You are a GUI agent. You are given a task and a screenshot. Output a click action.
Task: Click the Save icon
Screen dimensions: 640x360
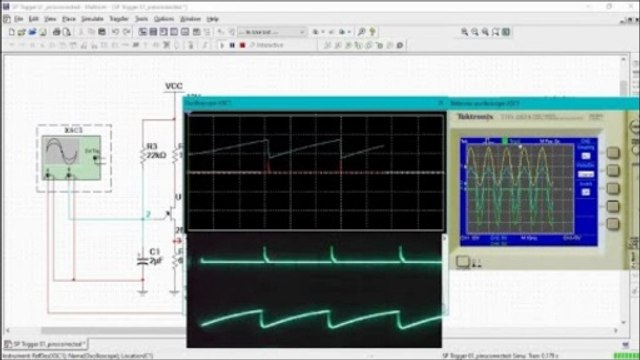pos(43,32)
